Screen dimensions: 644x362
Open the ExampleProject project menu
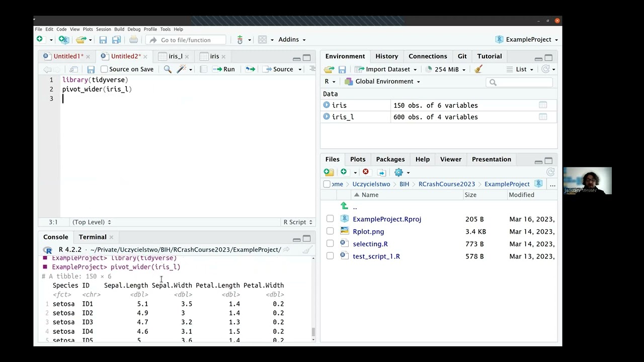point(526,39)
